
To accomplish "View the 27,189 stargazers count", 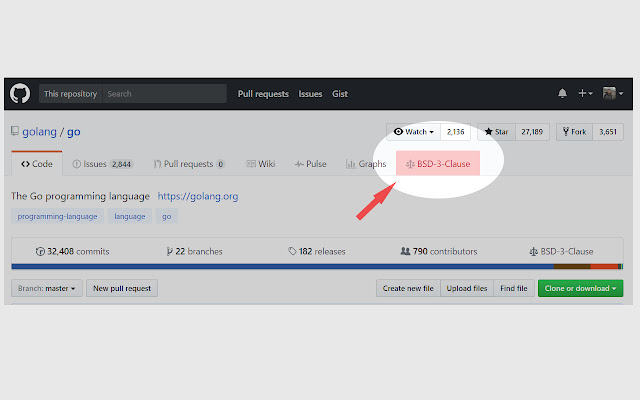I will point(532,132).
